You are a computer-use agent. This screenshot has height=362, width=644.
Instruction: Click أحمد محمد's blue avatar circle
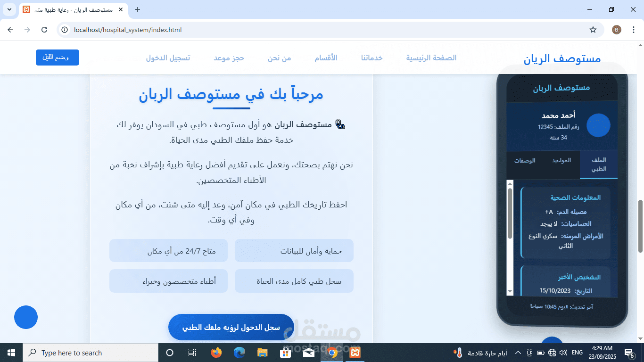[598, 125]
